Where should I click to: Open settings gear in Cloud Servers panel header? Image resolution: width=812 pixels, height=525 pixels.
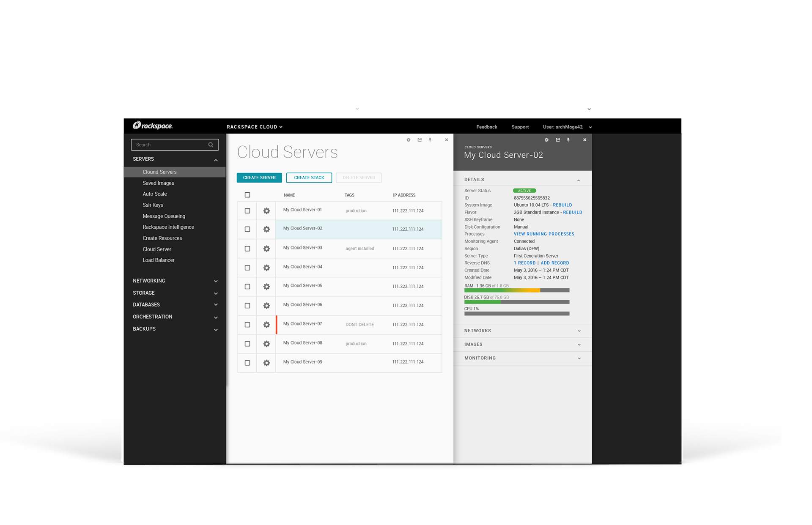(409, 140)
